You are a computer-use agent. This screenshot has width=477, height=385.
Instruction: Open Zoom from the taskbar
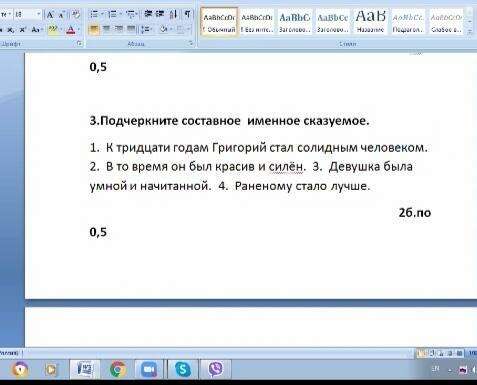(149, 369)
